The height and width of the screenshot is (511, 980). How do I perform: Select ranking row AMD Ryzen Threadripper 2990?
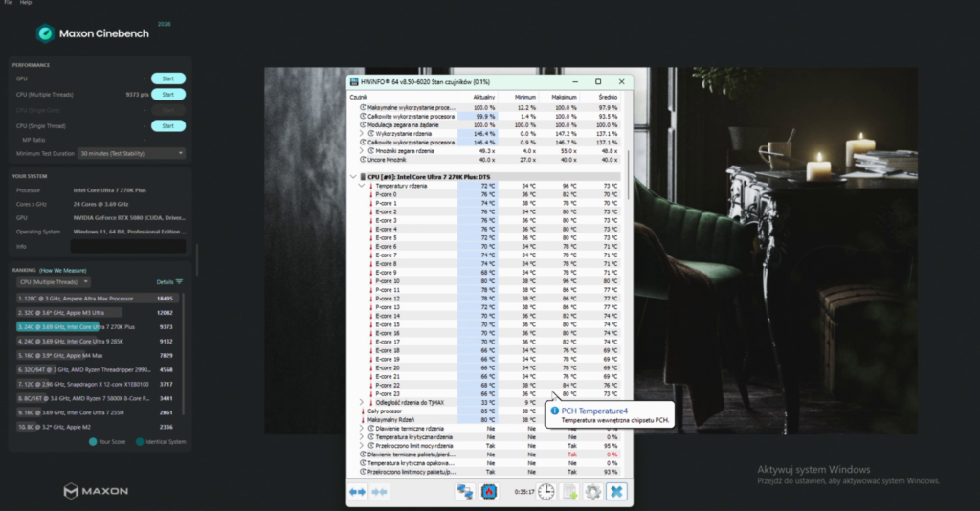coord(97,369)
